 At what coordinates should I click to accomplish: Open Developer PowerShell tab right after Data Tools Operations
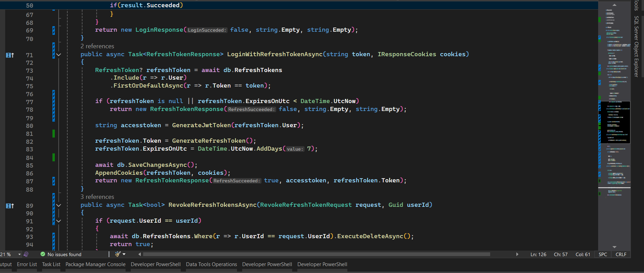(x=267, y=264)
